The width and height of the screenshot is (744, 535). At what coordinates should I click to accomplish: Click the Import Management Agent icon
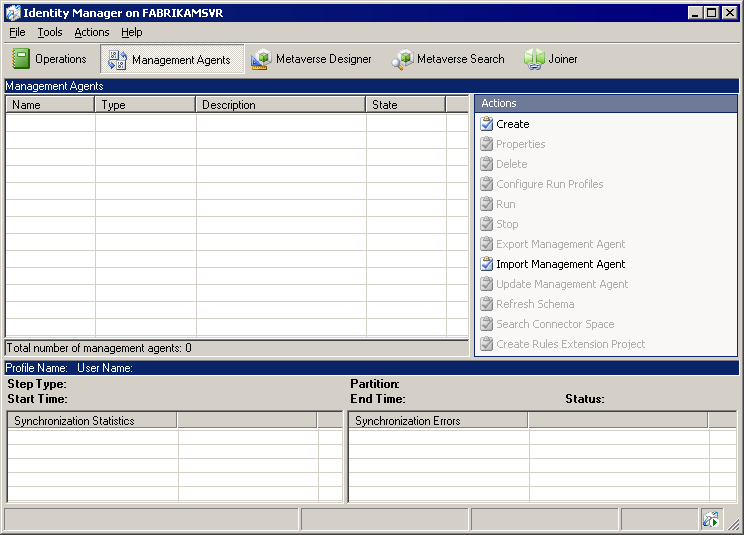[x=486, y=264]
